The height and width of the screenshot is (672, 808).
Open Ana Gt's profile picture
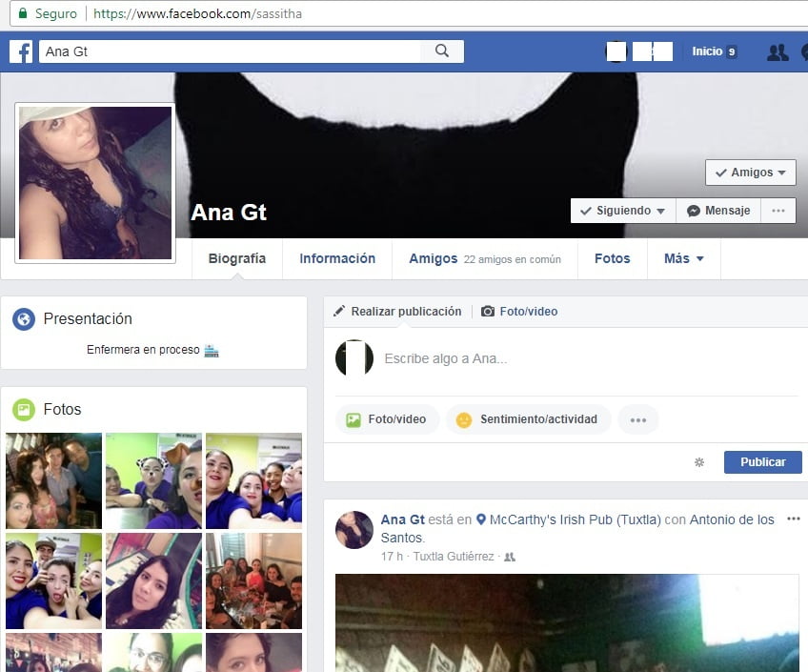[x=95, y=183]
